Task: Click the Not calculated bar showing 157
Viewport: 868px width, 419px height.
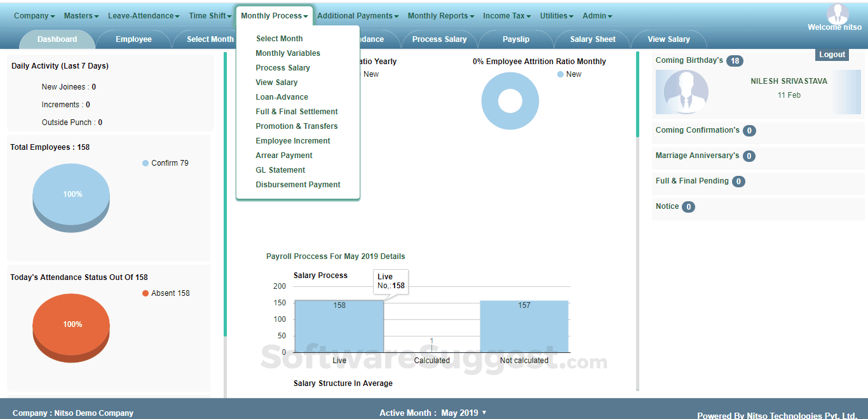Action: pyautogui.click(x=524, y=326)
